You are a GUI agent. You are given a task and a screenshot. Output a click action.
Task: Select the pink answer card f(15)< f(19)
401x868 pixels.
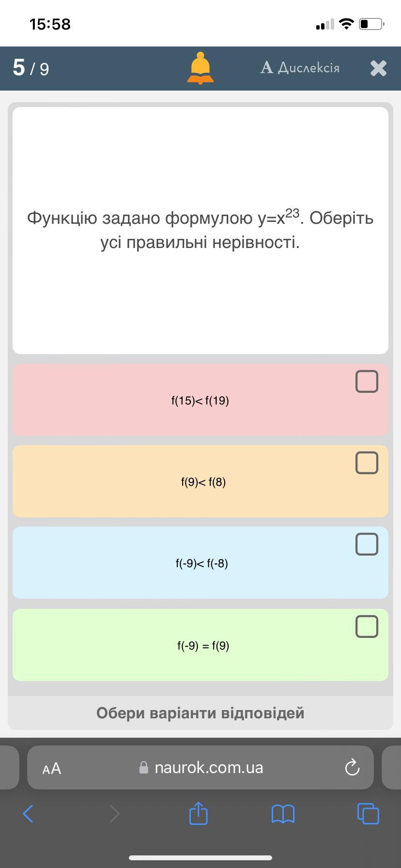[x=200, y=401]
